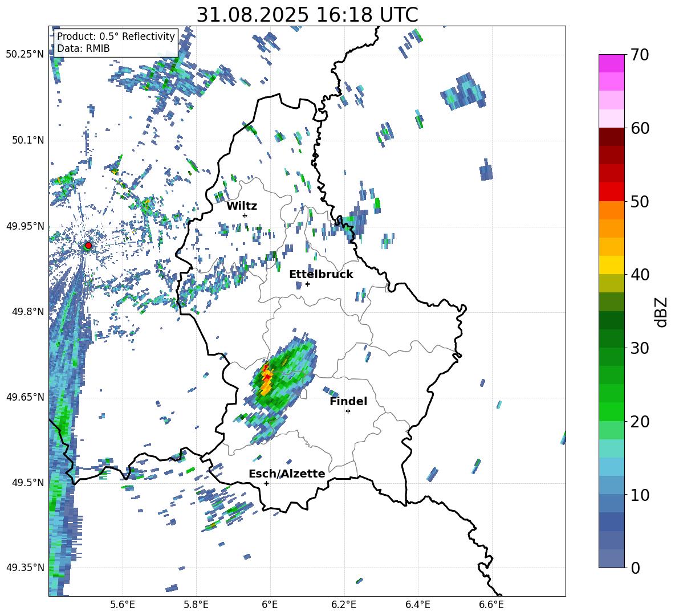Click the dBZ colorbar label
Screen dimensions: 675x616
click(661, 312)
